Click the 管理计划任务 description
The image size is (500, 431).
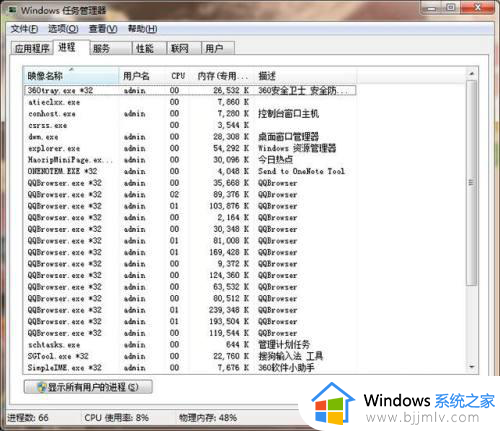point(284,344)
